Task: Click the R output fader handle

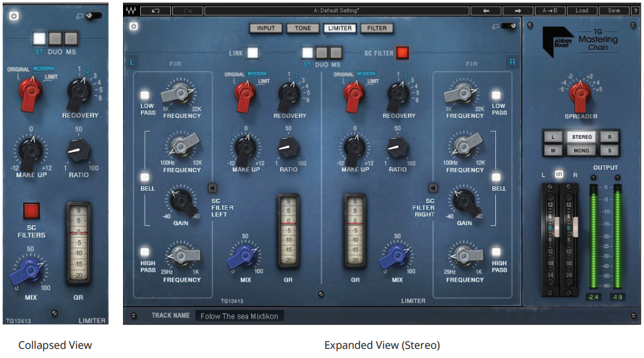Action: [x=575, y=227]
